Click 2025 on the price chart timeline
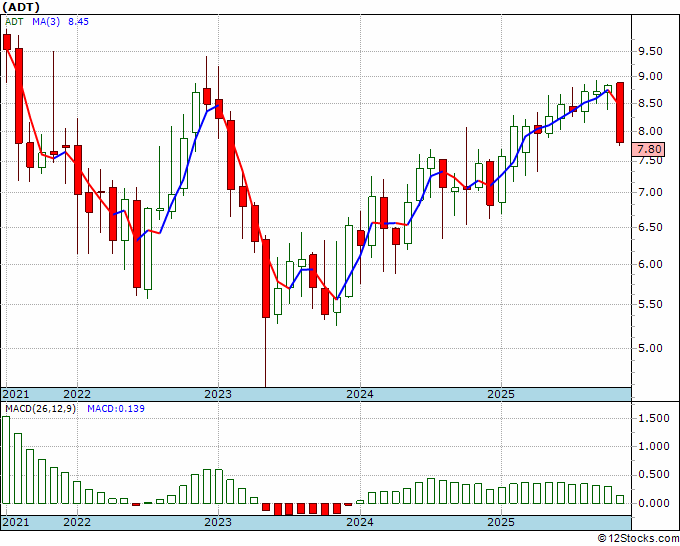Screen dimensions: 680x546 (x=501, y=395)
